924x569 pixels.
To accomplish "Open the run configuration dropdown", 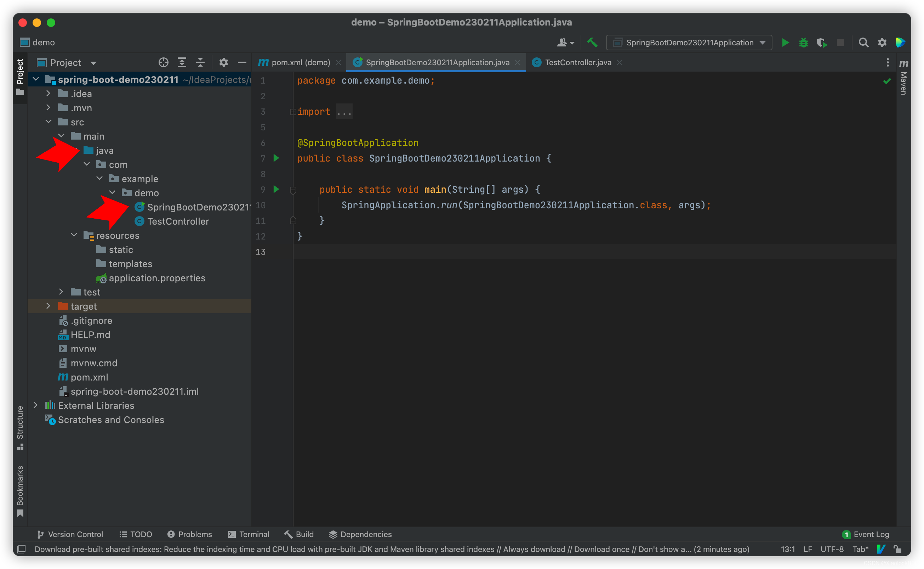I will click(689, 43).
